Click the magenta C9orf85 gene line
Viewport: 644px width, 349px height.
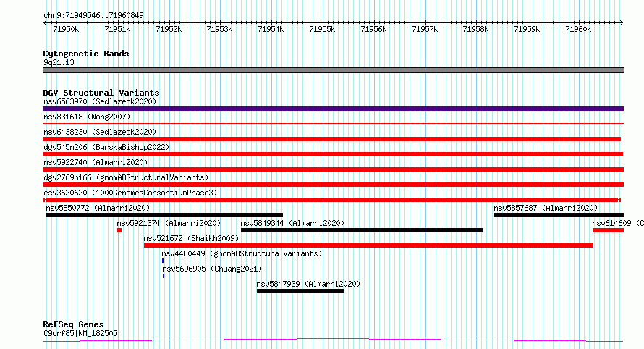(333, 340)
